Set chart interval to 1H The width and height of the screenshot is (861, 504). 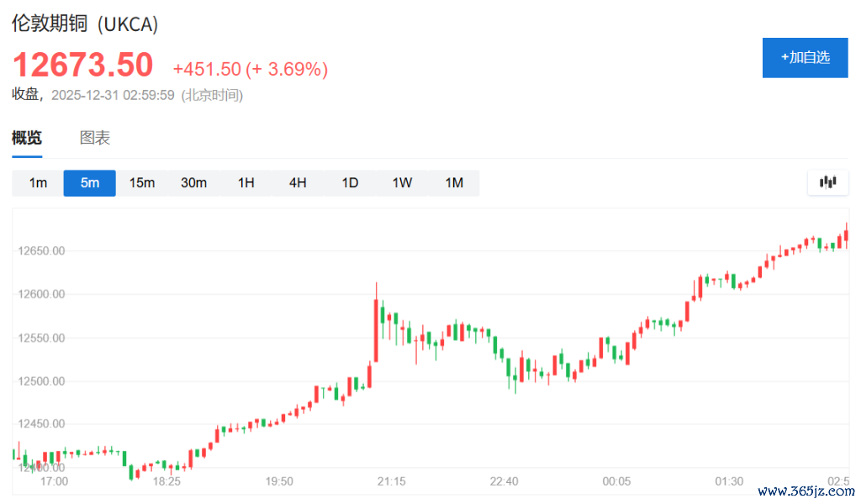246,183
